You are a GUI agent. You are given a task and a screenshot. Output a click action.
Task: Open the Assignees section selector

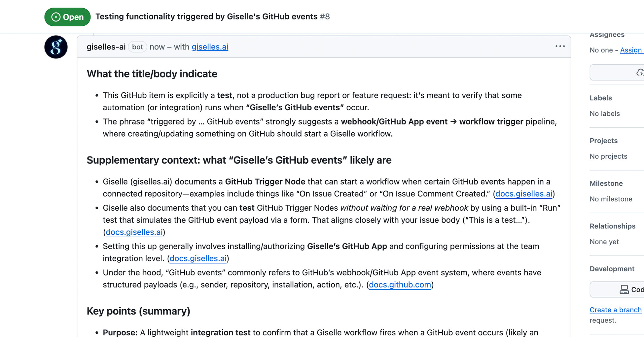tap(607, 35)
